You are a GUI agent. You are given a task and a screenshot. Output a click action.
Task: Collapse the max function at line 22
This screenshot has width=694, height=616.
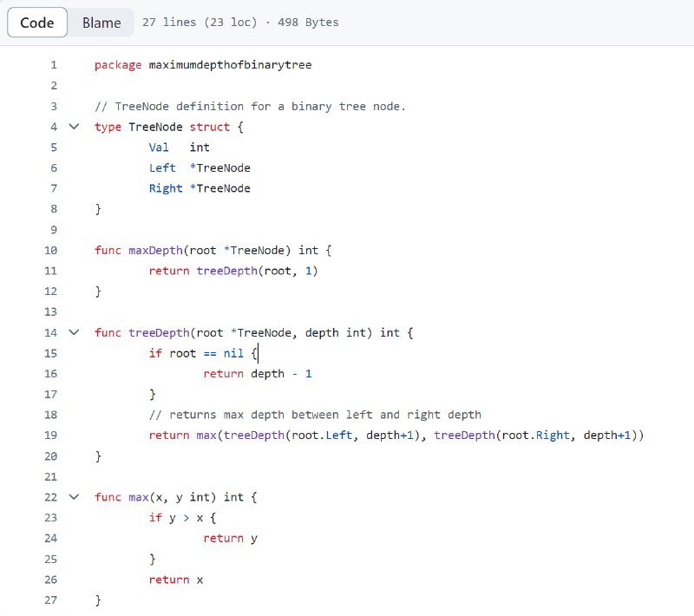(74, 497)
